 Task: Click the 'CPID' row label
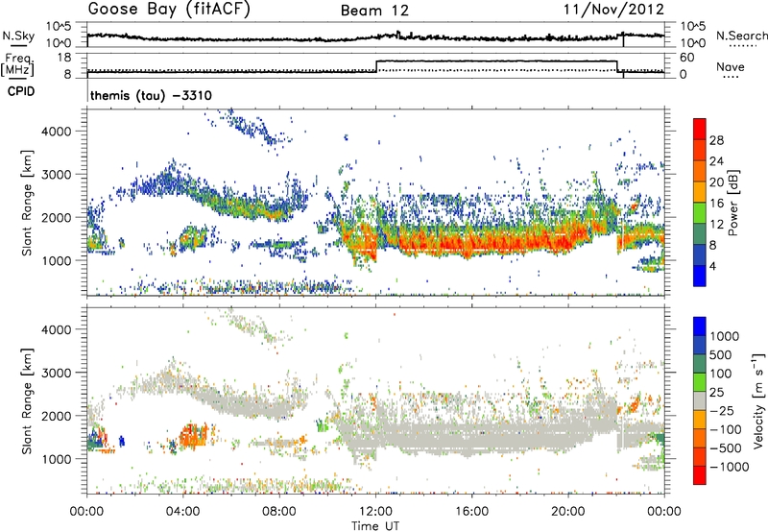click(x=21, y=91)
